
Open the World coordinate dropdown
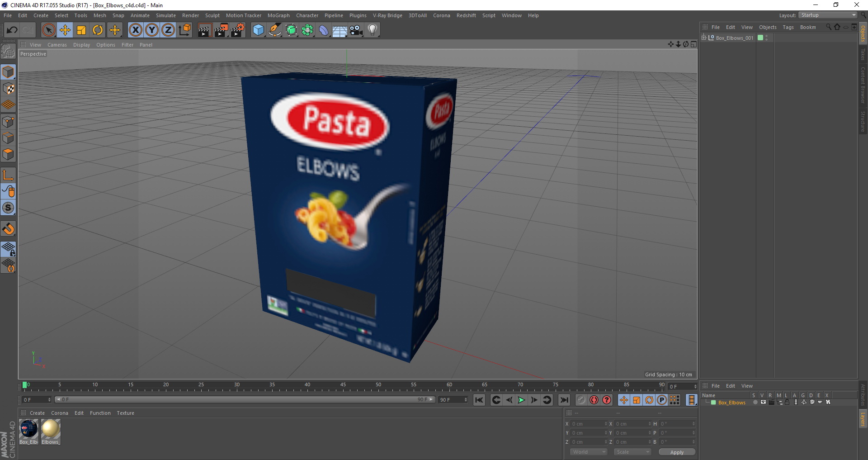pos(588,452)
